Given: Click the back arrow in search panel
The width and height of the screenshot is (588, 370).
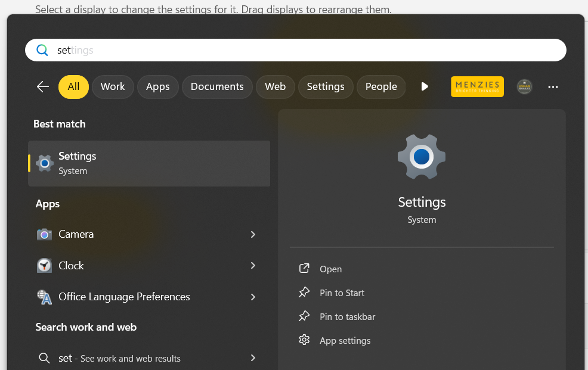Looking at the screenshot, I should [42, 87].
